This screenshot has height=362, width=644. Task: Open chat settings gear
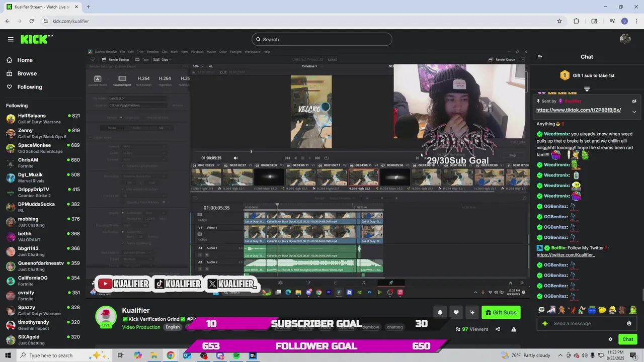(x=610, y=339)
